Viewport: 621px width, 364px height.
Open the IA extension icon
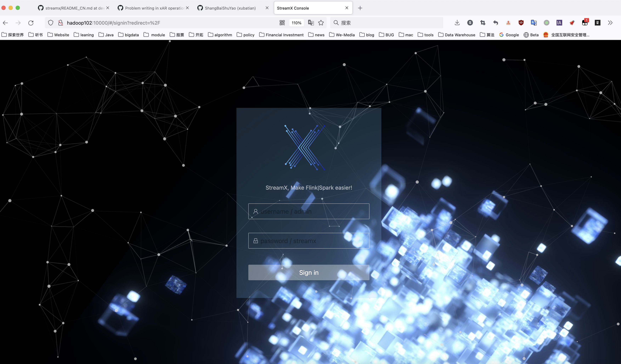pos(559,23)
